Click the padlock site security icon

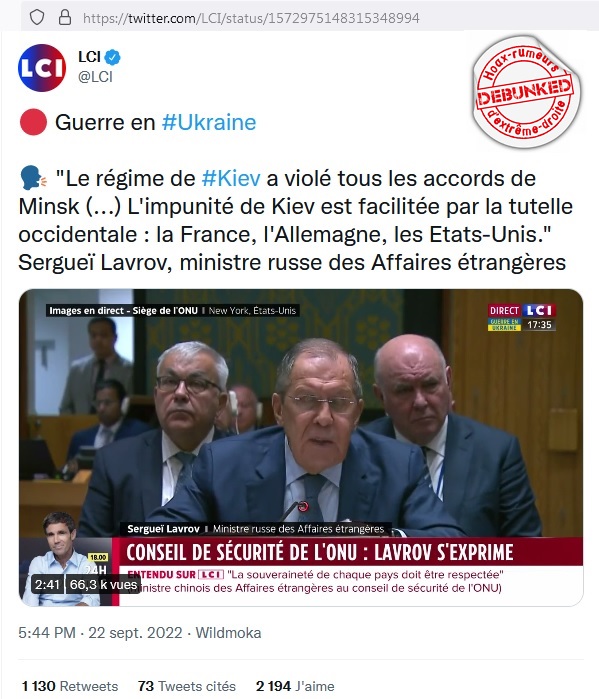point(65,17)
